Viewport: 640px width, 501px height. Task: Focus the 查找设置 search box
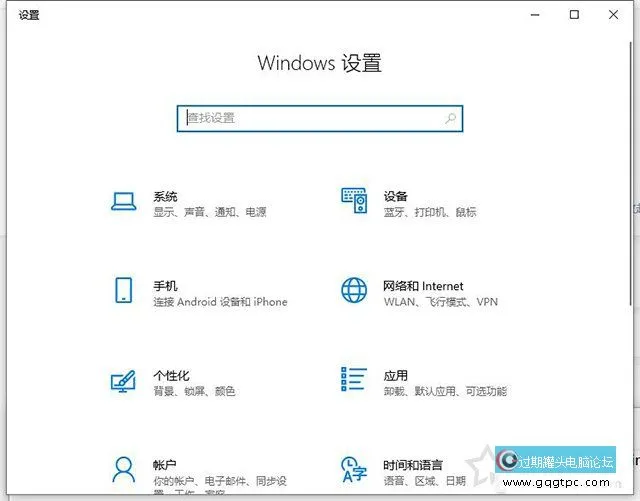320,119
